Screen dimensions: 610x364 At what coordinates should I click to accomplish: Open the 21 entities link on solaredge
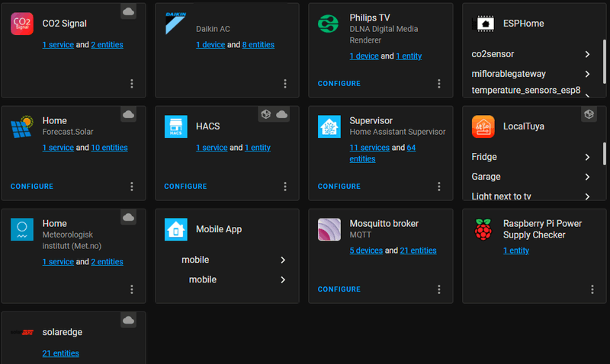(x=61, y=353)
